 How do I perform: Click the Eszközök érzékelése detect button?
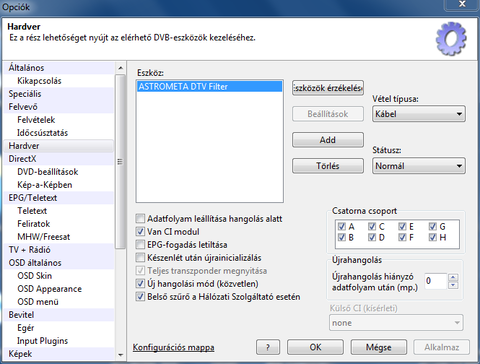(328, 88)
